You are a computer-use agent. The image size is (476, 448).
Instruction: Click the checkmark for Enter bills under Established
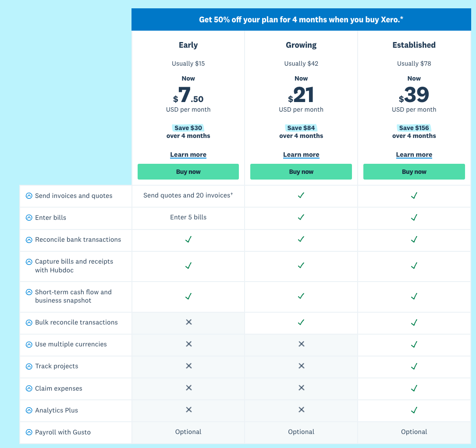(x=414, y=218)
